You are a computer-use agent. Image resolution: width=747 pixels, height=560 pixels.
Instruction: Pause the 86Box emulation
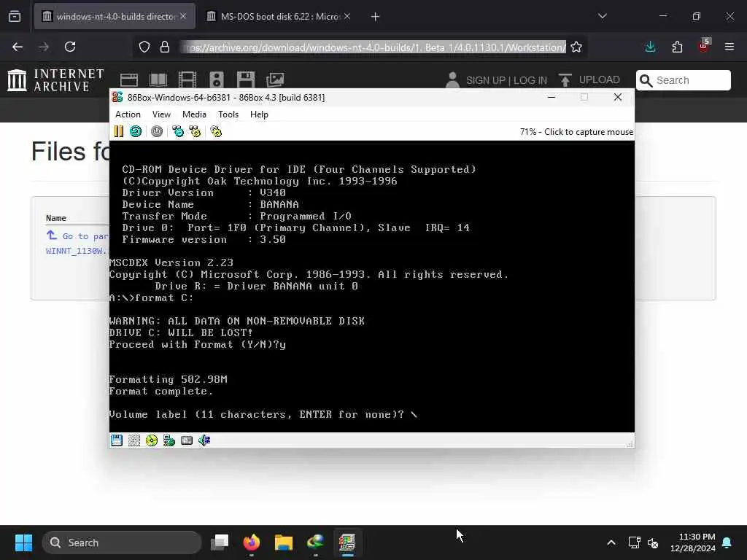119,131
